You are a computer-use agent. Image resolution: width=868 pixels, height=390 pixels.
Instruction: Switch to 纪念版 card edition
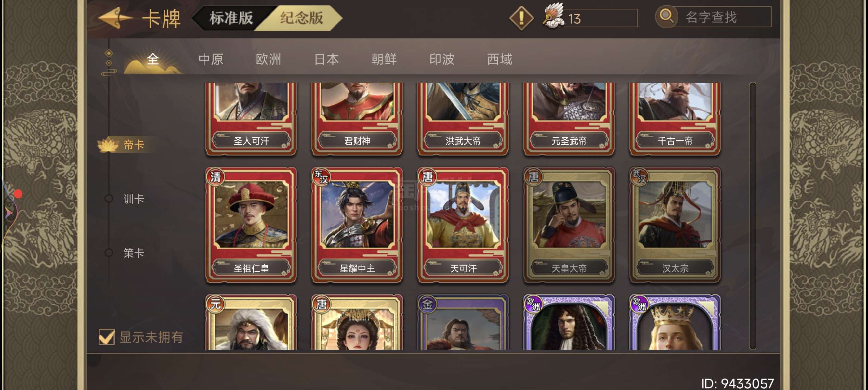301,18
